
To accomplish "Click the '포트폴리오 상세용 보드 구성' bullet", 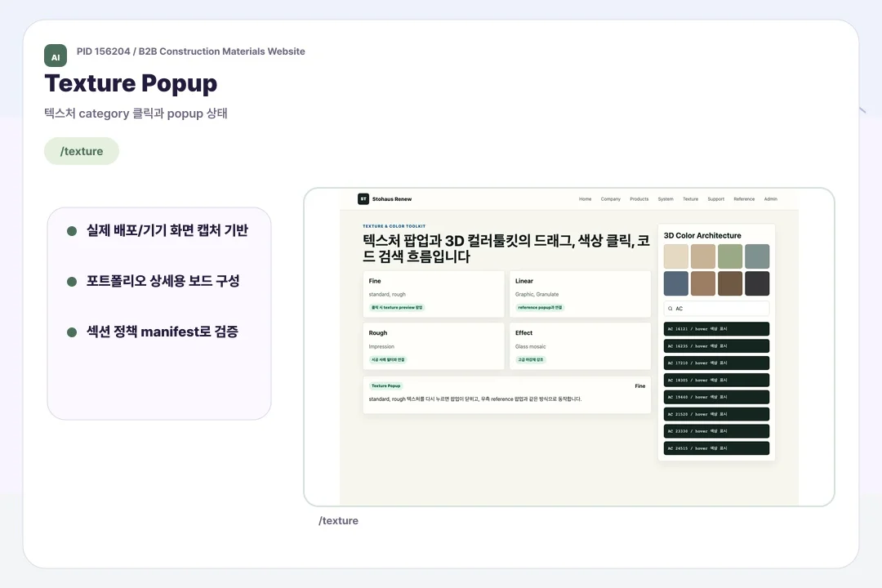I will point(163,281).
